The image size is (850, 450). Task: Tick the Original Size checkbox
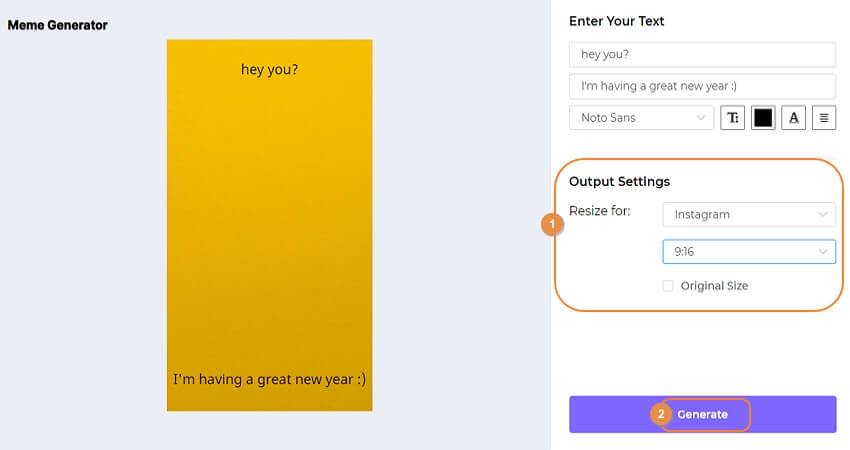coord(668,286)
